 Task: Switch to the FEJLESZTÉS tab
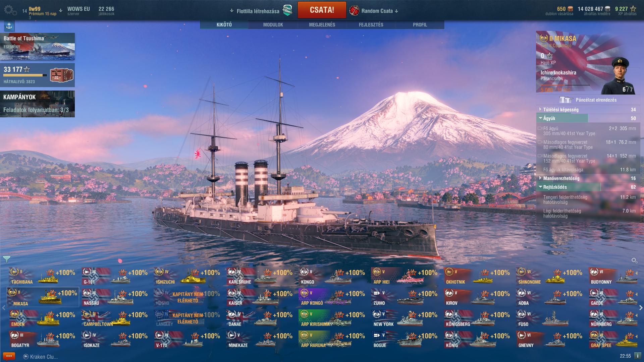[371, 24]
